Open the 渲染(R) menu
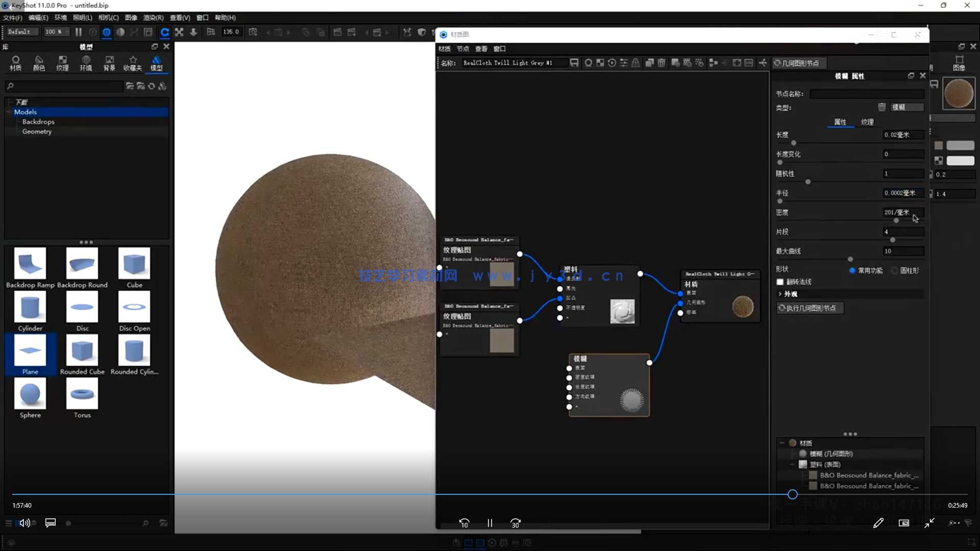Screen dimensions: 980x551 [153, 18]
